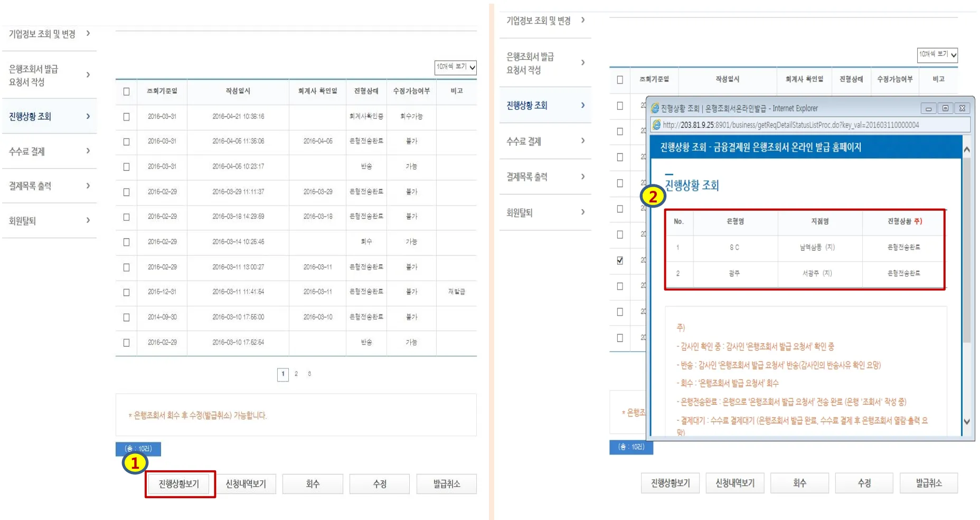980x520 pixels.
Task: Click the Internet Explorer icon in popup title bar
Action: 655,108
